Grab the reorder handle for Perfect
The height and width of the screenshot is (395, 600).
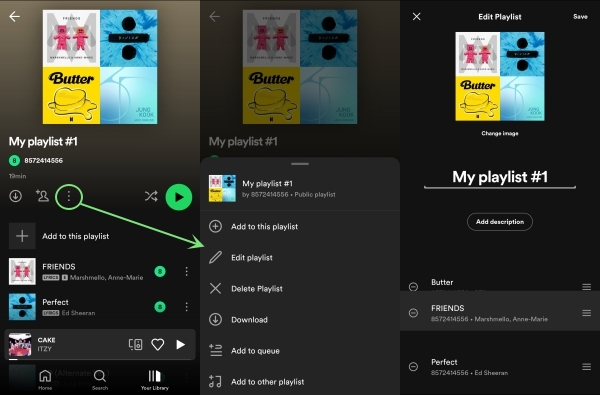(x=586, y=367)
